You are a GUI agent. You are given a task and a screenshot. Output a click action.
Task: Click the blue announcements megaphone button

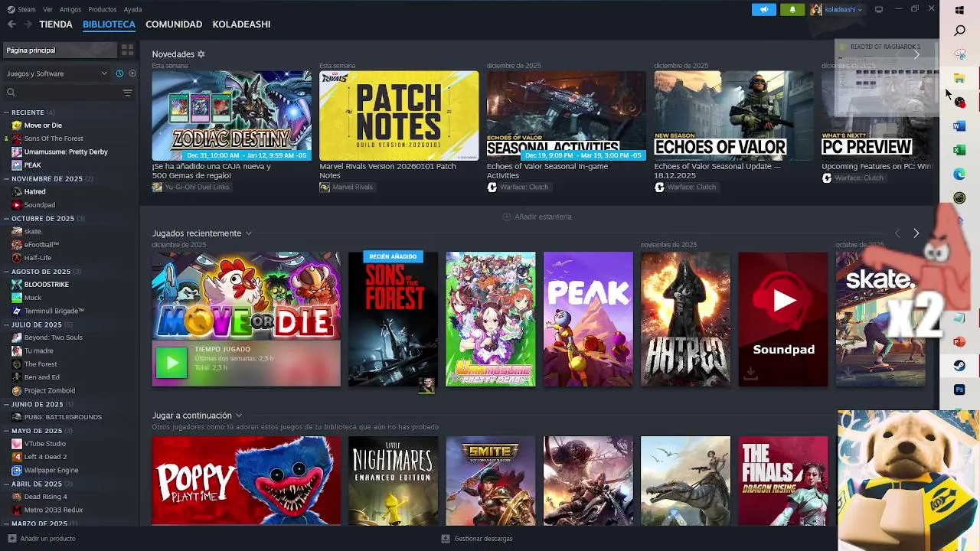point(763,9)
